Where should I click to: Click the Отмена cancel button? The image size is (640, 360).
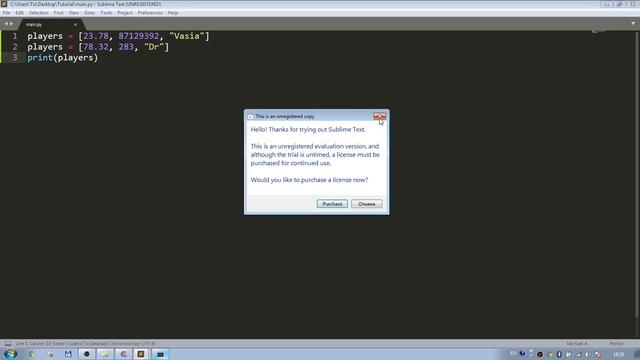click(x=367, y=204)
